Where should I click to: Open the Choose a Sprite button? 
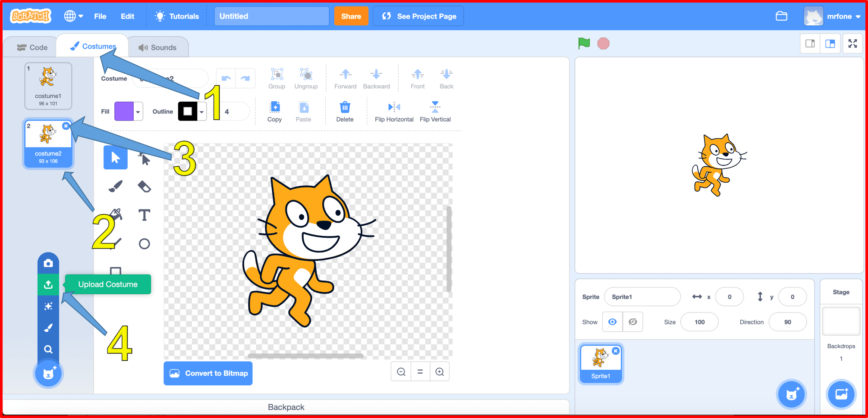(791, 394)
